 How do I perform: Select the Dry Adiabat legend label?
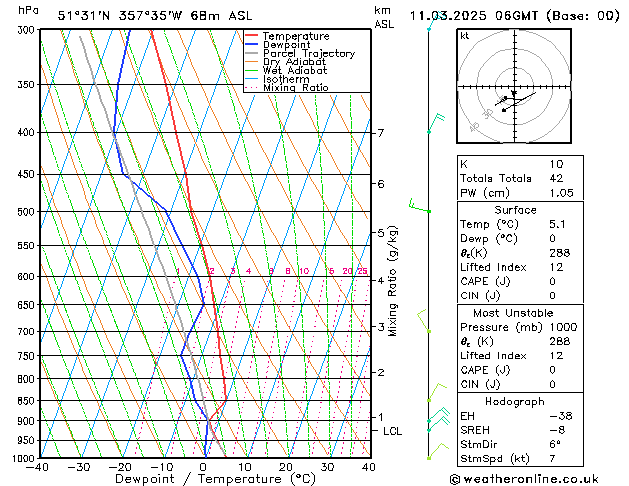coord(294,62)
